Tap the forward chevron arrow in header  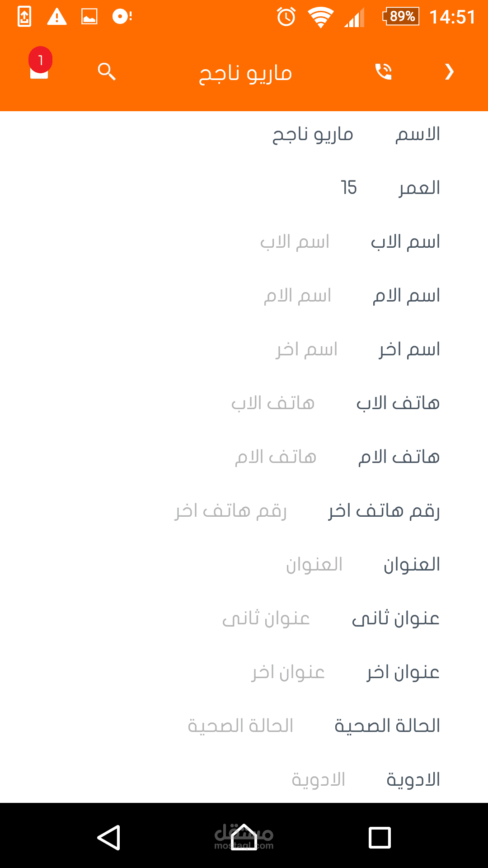tap(449, 71)
